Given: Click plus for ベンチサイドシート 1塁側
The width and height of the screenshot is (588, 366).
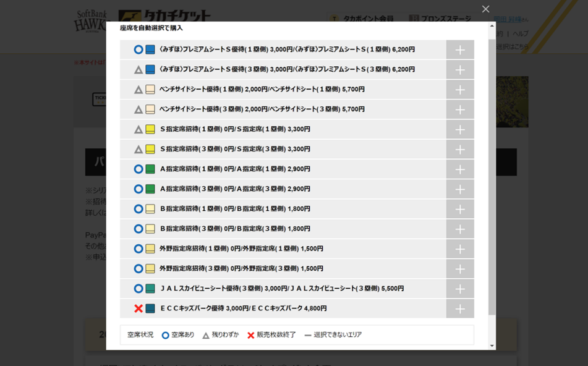Looking at the screenshot, I should 459,90.
